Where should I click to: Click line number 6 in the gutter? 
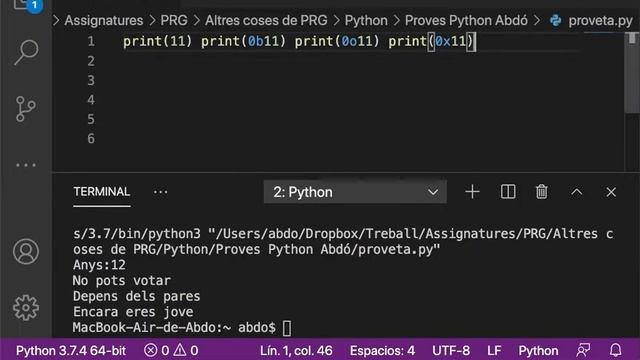click(x=91, y=138)
